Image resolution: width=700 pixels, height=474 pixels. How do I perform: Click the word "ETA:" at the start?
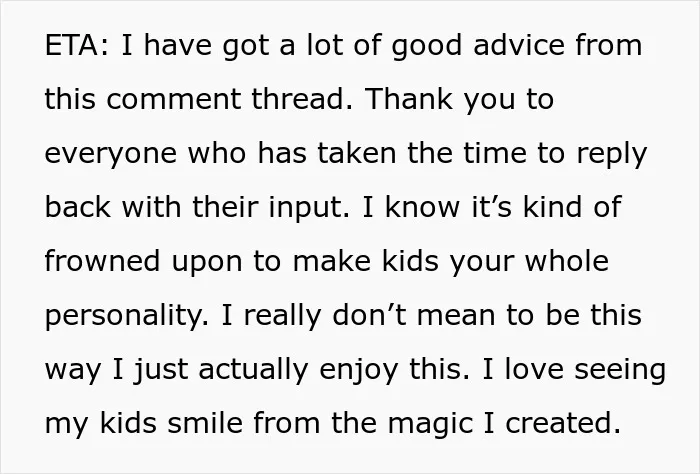[x=76, y=46]
